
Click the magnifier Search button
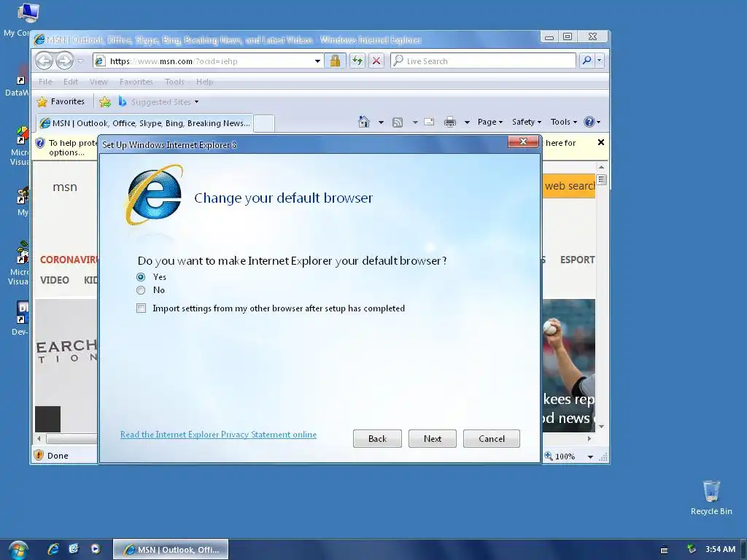[x=587, y=61]
